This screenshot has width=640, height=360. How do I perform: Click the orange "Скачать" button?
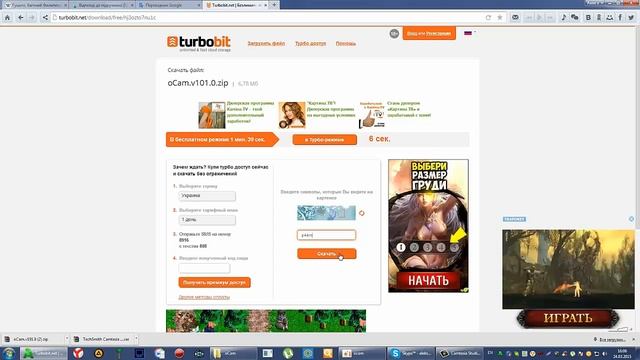327,254
